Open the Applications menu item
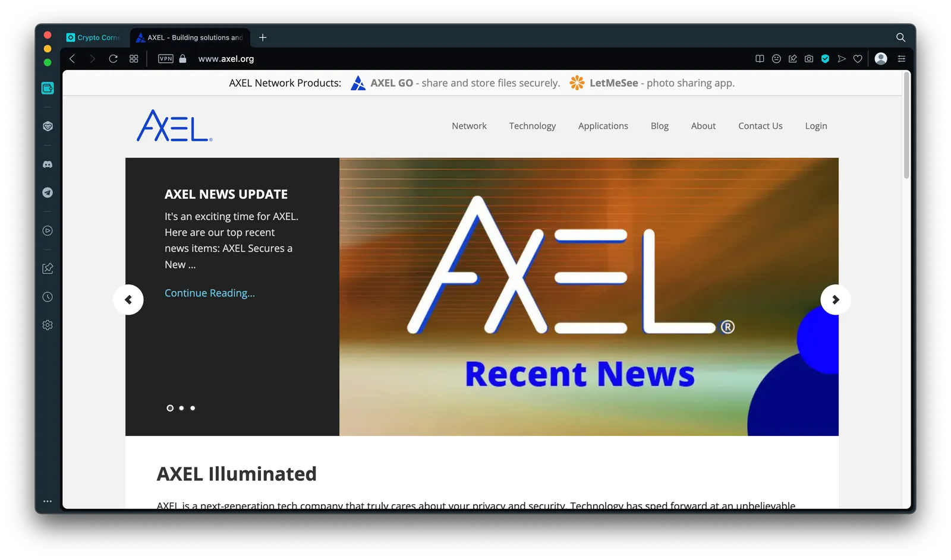The width and height of the screenshot is (951, 560). click(x=603, y=126)
